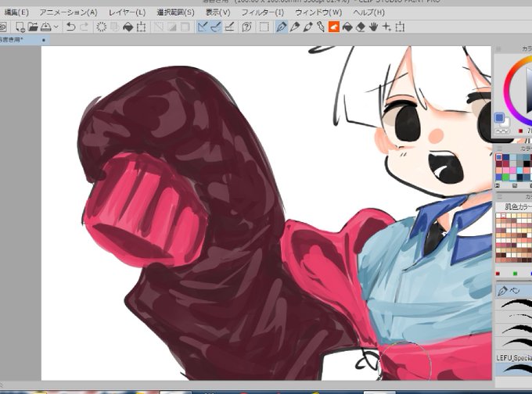Open the 編集(E) menu
The width and height of the screenshot is (532, 394).
(16, 13)
